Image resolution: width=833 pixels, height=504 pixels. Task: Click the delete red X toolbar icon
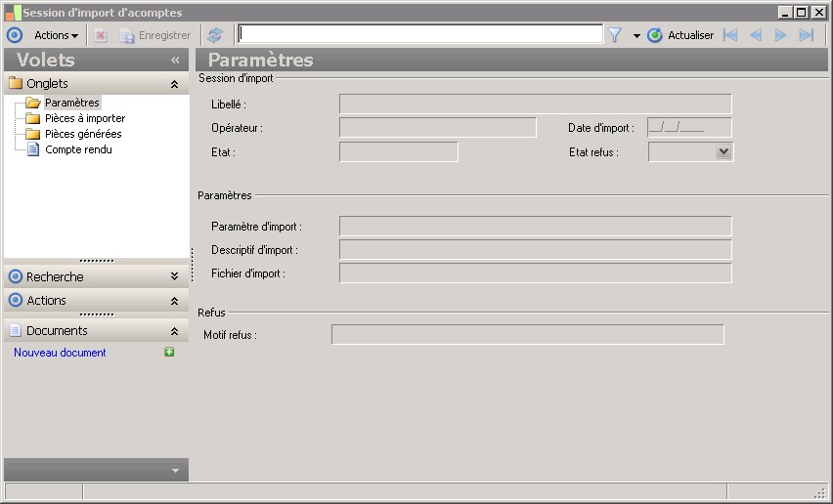pyautogui.click(x=101, y=35)
